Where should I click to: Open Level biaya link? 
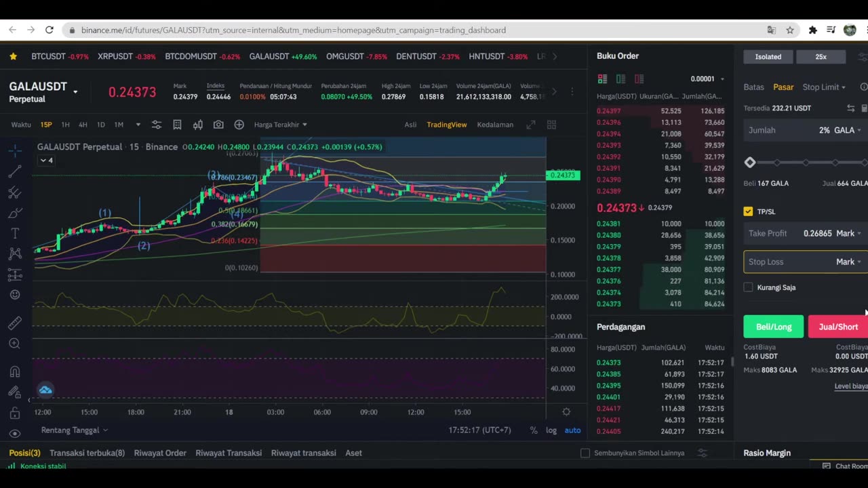tap(851, 386)
